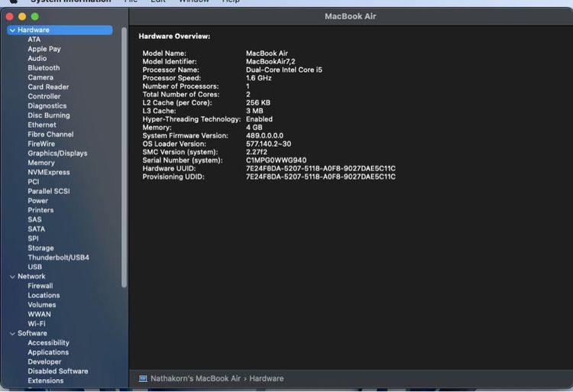This screenshot has width=573, height=392.
Task: Open the Ethernet hardware entry
Action: tap(42, 125)
